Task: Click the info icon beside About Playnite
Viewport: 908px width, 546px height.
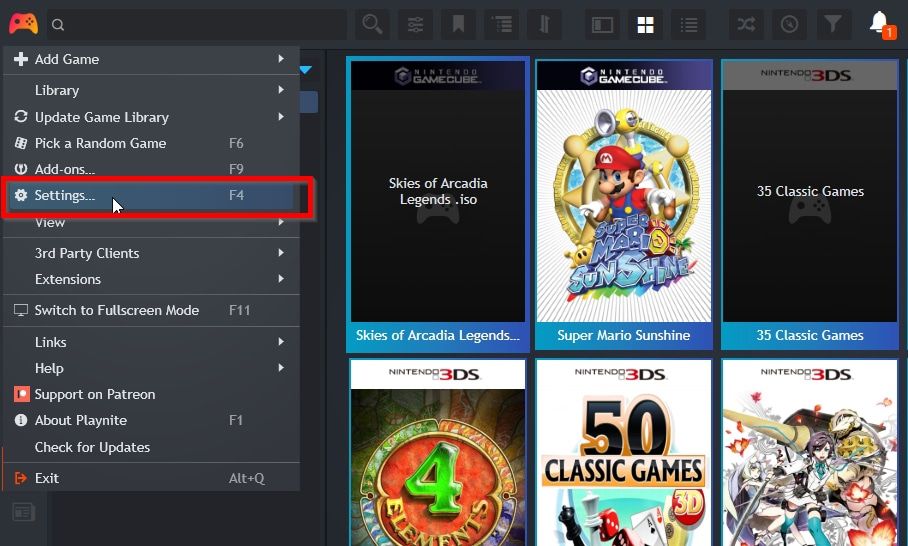Action: [21, 420]
